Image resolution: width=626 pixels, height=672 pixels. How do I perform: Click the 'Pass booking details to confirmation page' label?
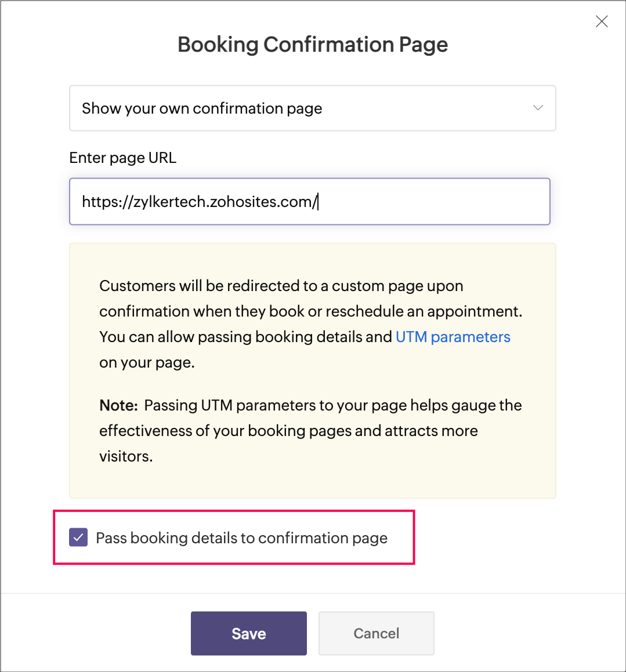click(x=241, y=538)
